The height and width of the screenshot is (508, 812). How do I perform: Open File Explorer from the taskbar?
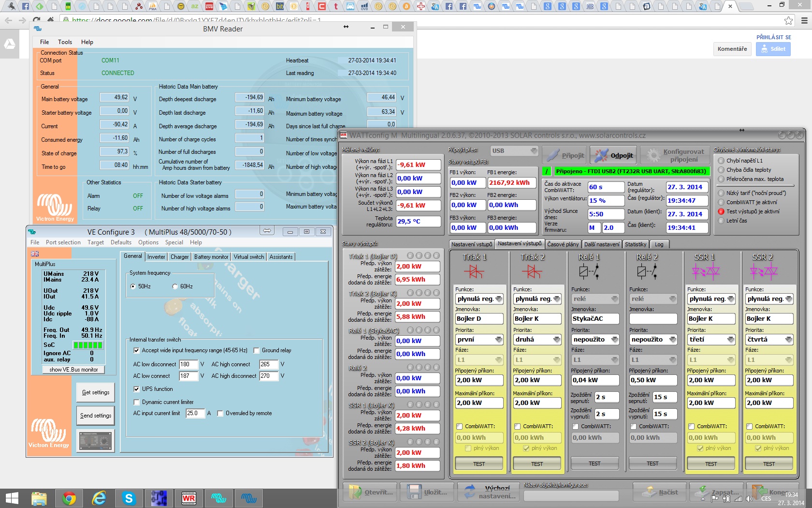(39, 498)
